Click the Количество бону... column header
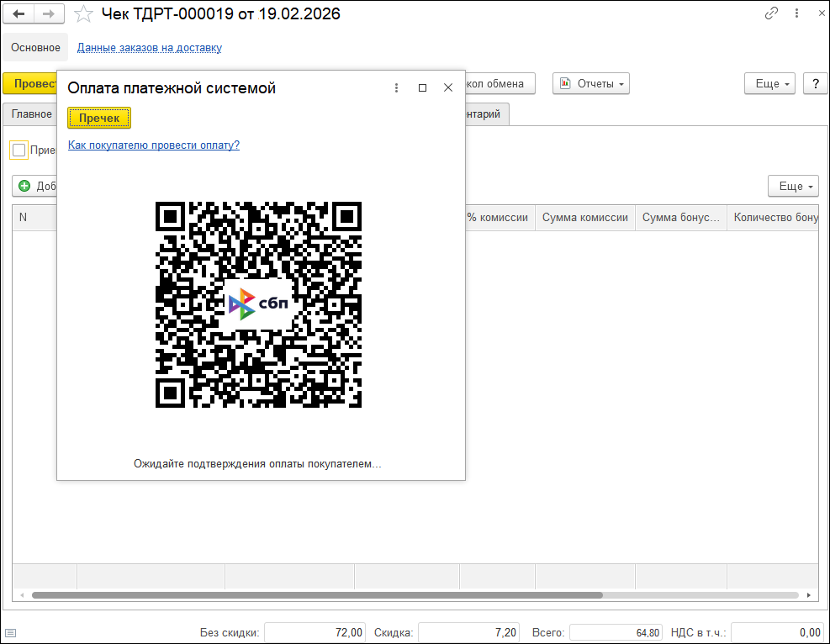 pos(773,218)
